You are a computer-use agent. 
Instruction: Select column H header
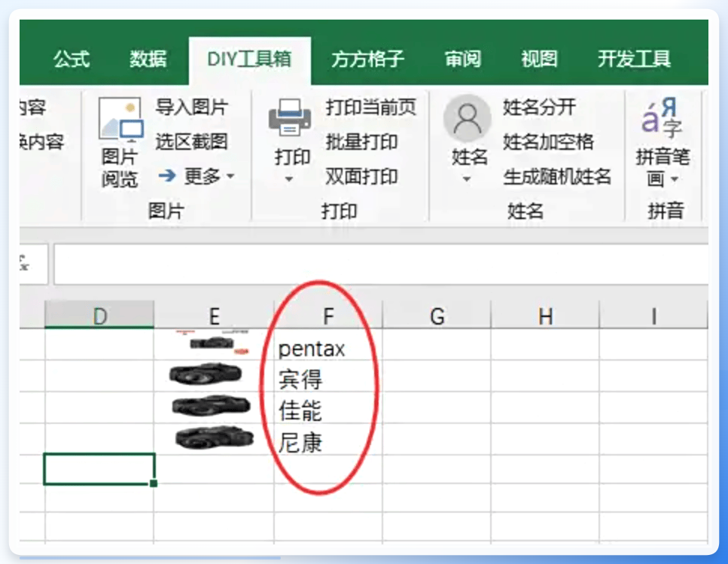545,314
